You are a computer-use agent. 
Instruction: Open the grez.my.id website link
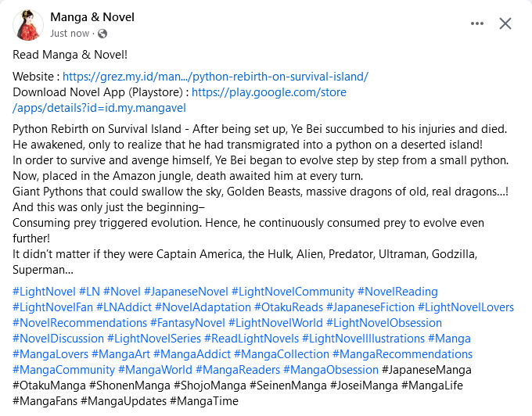[215, 77]
